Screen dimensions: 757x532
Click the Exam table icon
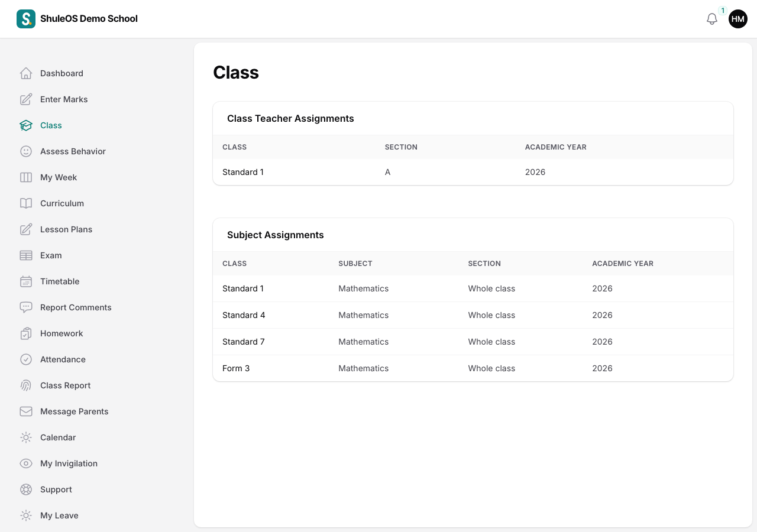click(26, 255)
